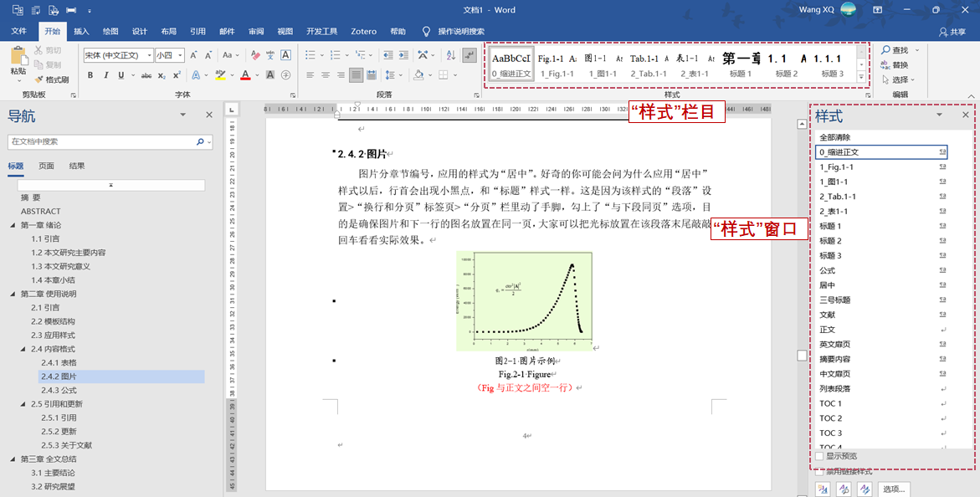Toggle show/hide paragraph marks button

pos(469,55)
